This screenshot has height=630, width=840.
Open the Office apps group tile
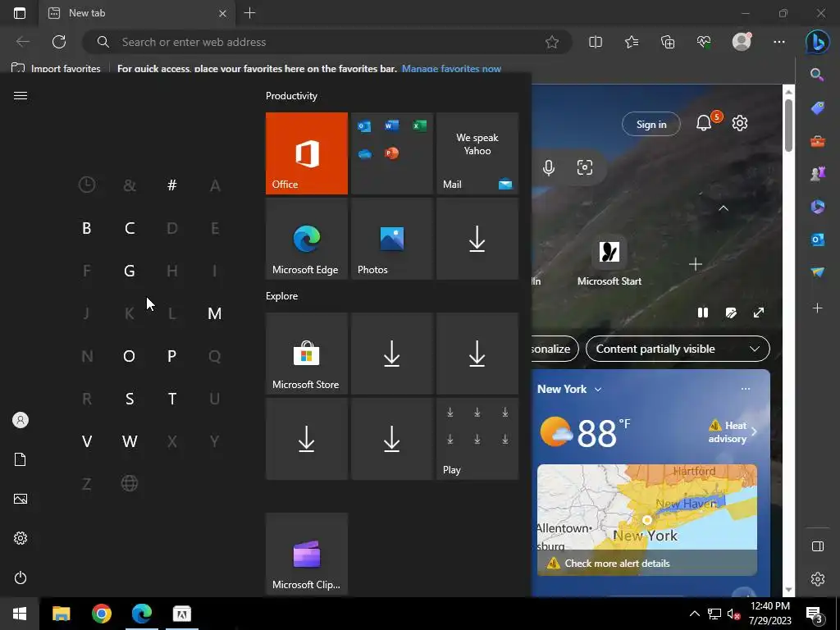(x=391, y=153)
